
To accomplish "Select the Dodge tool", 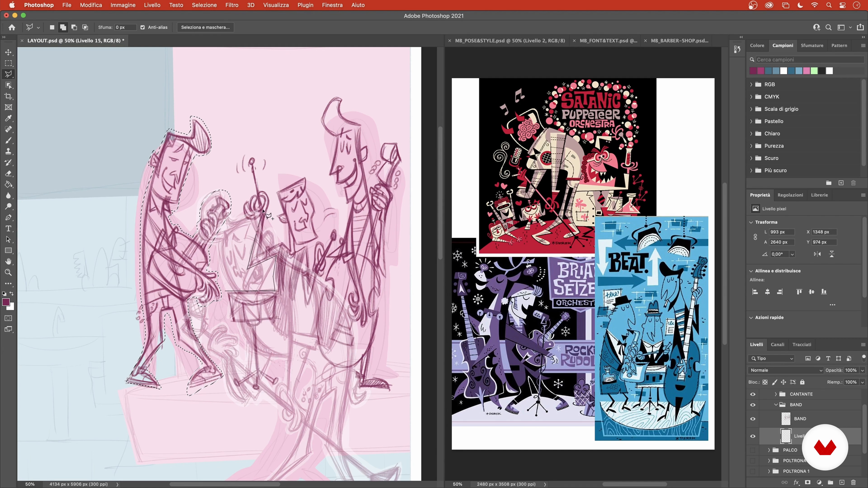I will coord(8,206).
